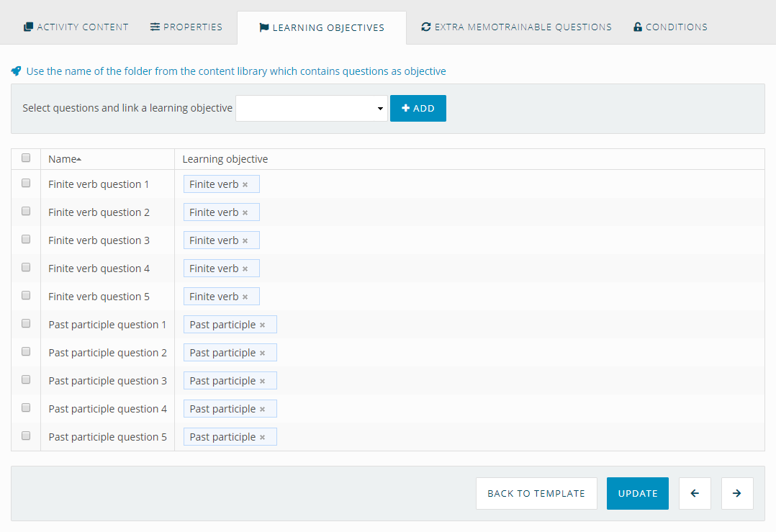
Task: Click 'Finite verb question 3' name
Action: tap(99, 240)
